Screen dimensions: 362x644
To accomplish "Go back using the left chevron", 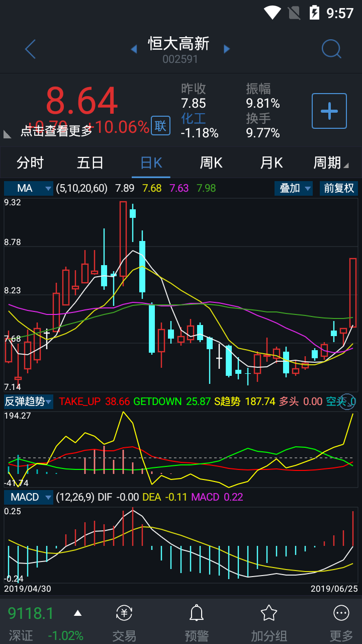I will (31, 49).
